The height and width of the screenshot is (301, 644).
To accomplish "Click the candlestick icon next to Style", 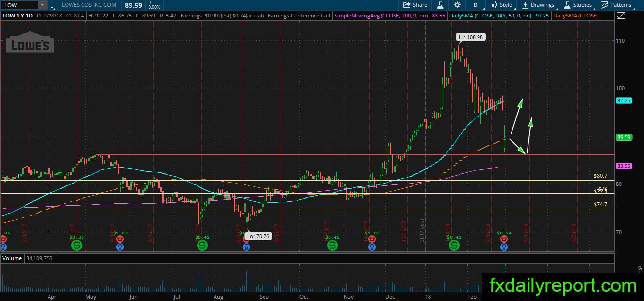I will click(494, 5).
